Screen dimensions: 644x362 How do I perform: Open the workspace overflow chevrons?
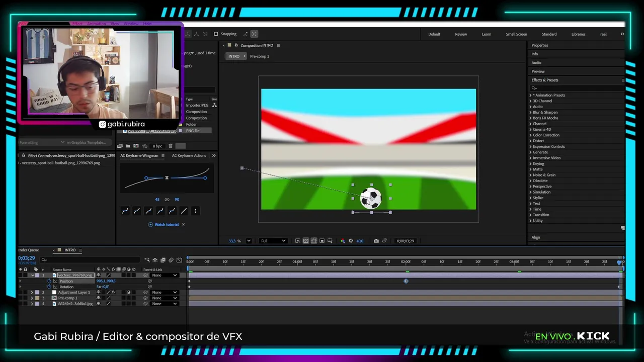pyautogui.click(x=622, y=34)
